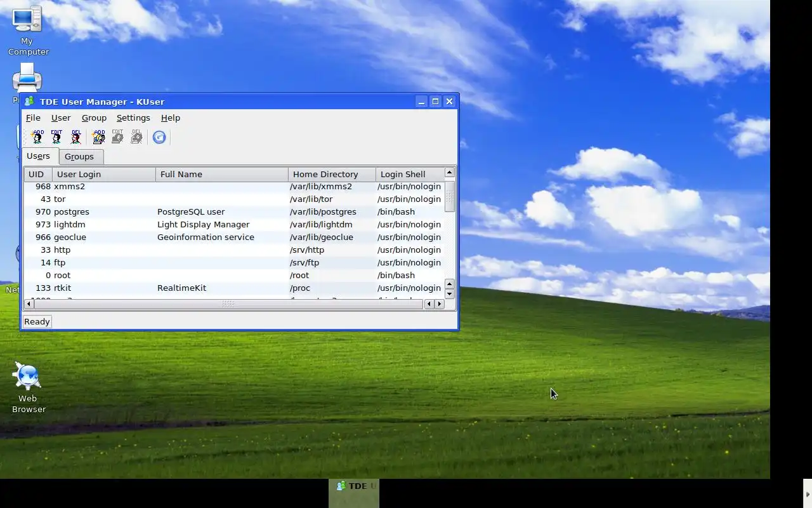812x508 pixels.
Task: Sort by the UID column header
Action: click(38, 174)
